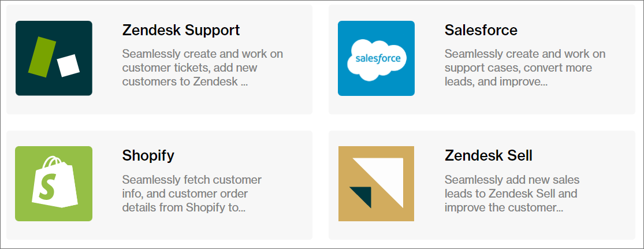Viewport: 644px width, 249px height.
Task: Select the Zendesk Sell heading
Action: [x=488, y=155]
